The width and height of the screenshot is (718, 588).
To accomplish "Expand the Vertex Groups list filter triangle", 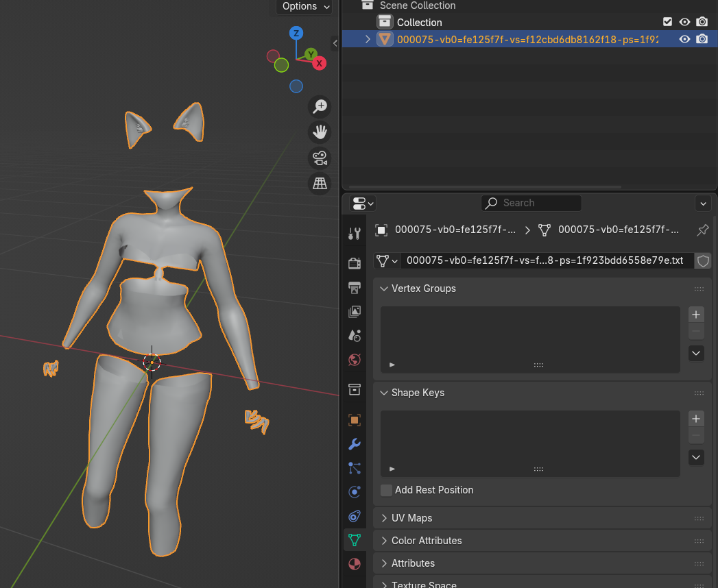I will click(392, 365).
